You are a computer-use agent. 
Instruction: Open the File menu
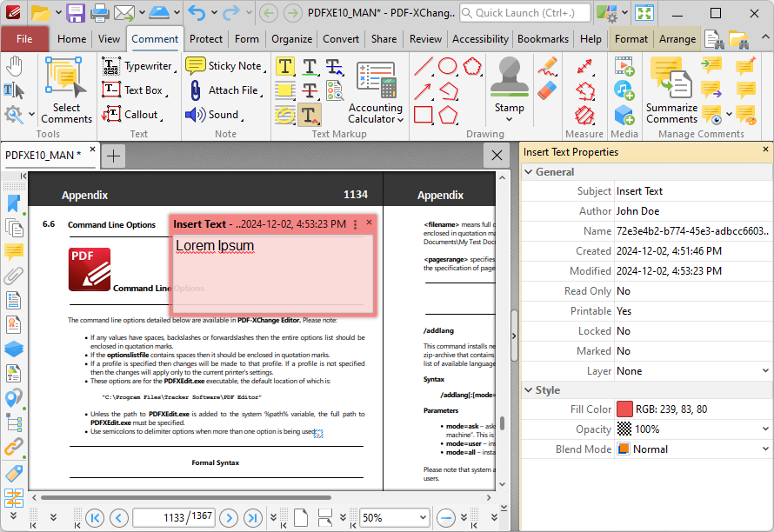tap(25, 39)
